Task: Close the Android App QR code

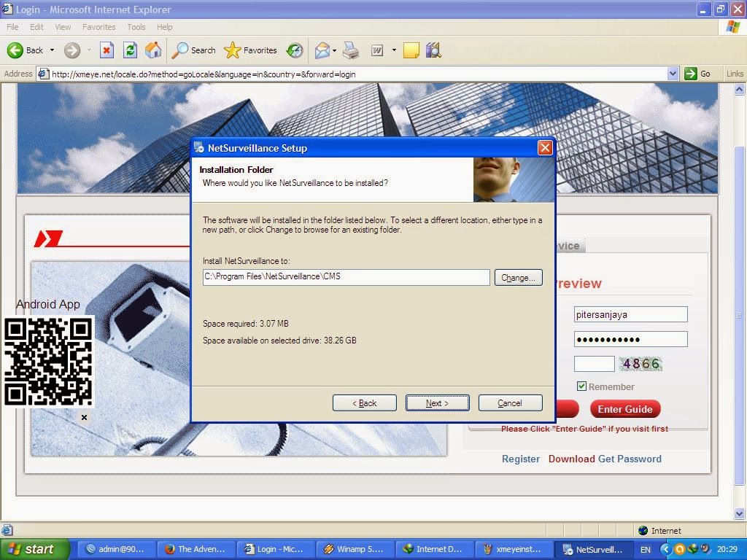Action: pyautogui.click(x=85, y=418)
